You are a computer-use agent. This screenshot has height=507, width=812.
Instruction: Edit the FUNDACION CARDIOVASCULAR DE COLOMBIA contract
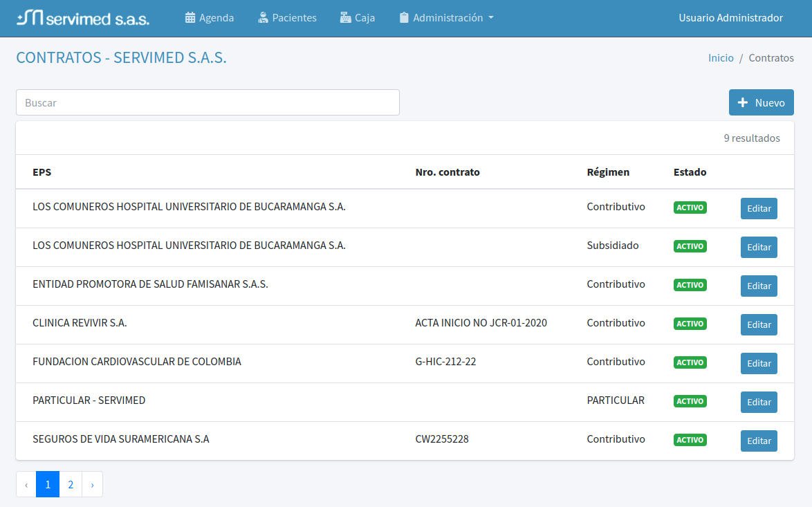pos(759,363)
